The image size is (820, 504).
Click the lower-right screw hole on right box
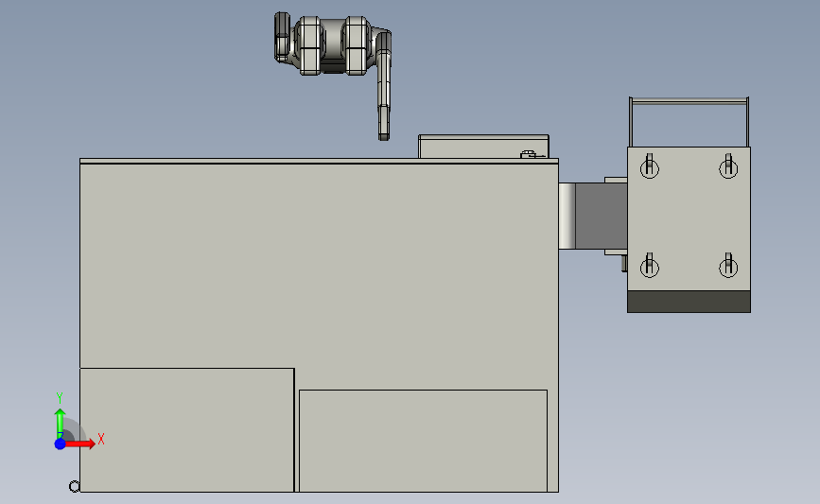pos(728,268)
